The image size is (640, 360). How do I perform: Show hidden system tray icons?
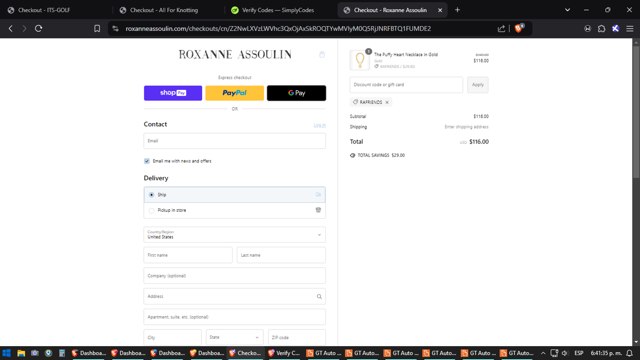(543, 353)
